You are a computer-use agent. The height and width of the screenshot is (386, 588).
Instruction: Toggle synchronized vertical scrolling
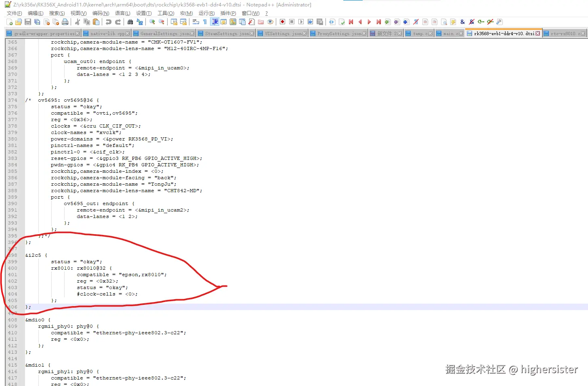pos(174,22)
